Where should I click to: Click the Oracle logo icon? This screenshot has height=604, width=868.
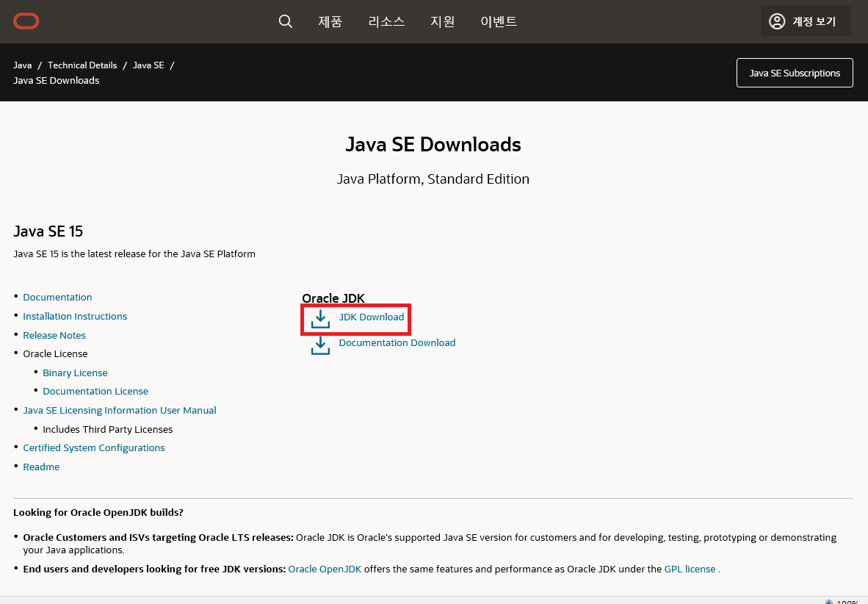(x=26, y=21)
